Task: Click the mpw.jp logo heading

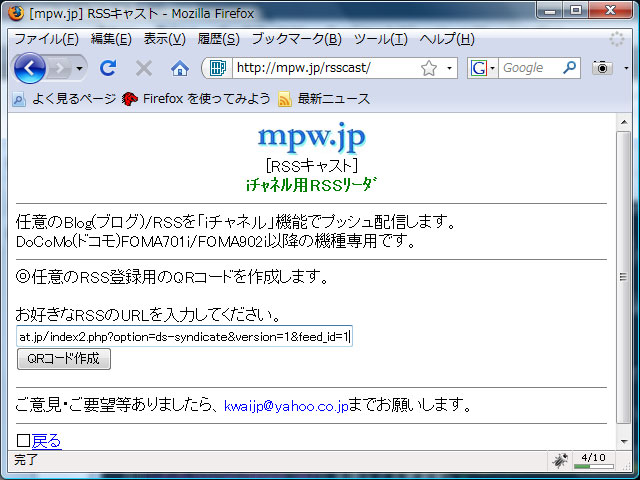Action: [311, 137]
